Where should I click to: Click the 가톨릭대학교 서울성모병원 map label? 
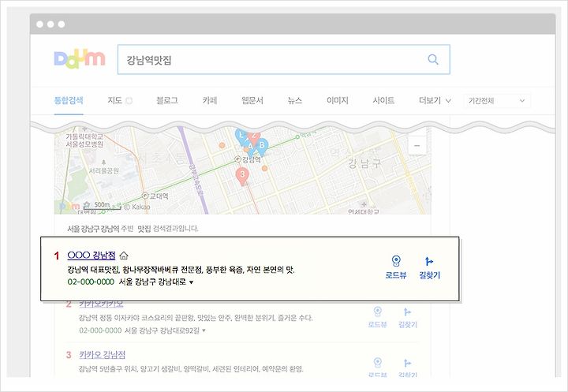84,140
